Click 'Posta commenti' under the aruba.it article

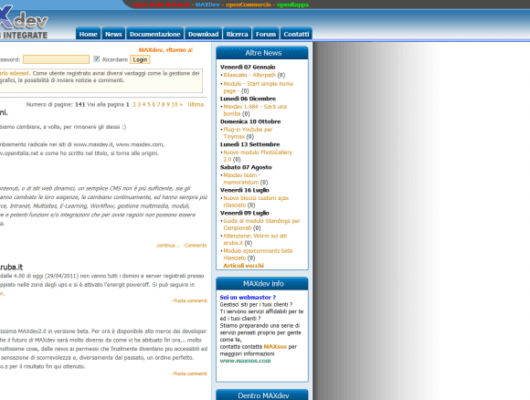(x=190, y=301)
